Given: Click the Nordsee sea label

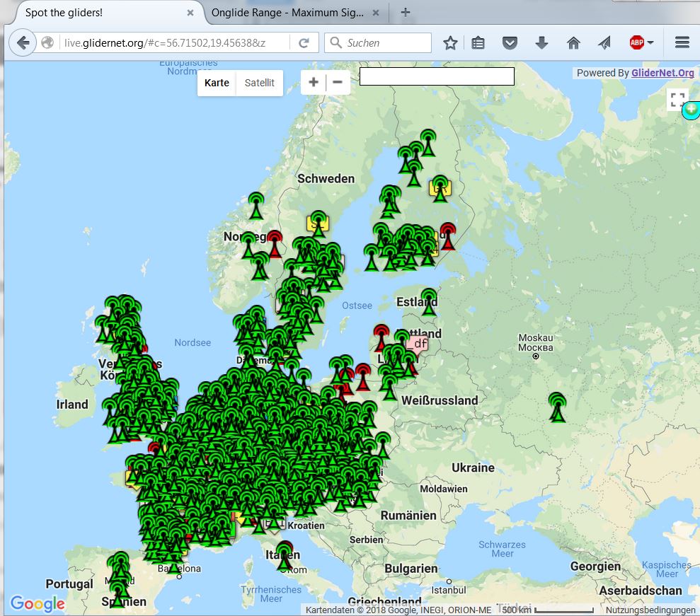Looking at the screenshot, I should 193,342.
